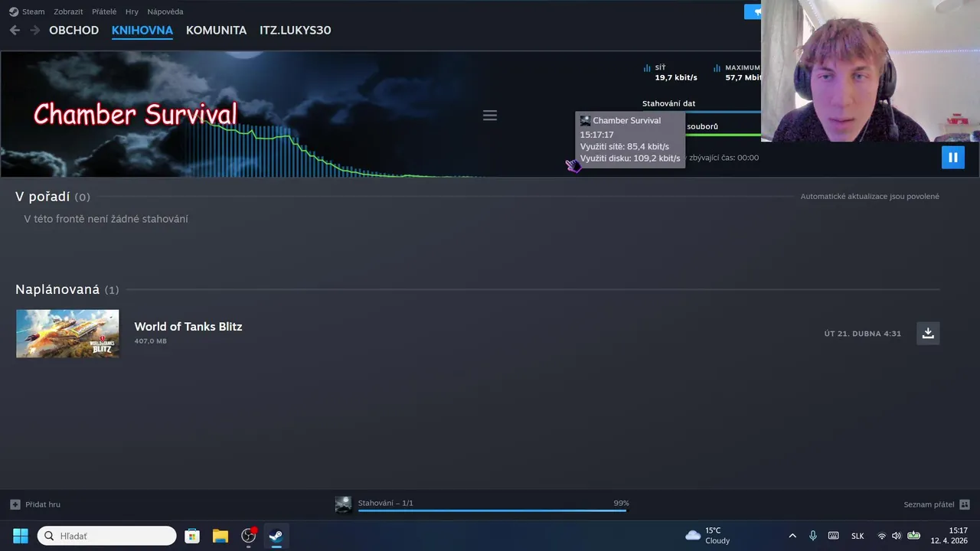
Task: Click Přidat hru to add a game
Action: [x=35, y=504]
